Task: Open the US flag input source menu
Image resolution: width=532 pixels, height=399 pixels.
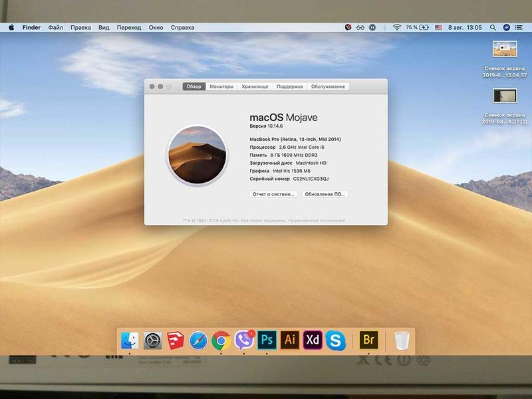Action: [438, 27]
